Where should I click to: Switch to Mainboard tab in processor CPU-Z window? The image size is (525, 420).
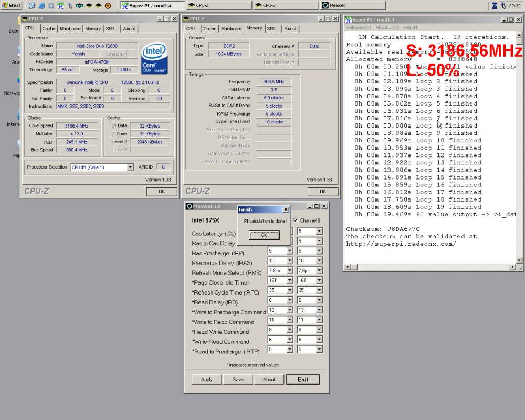coord(70,29)
